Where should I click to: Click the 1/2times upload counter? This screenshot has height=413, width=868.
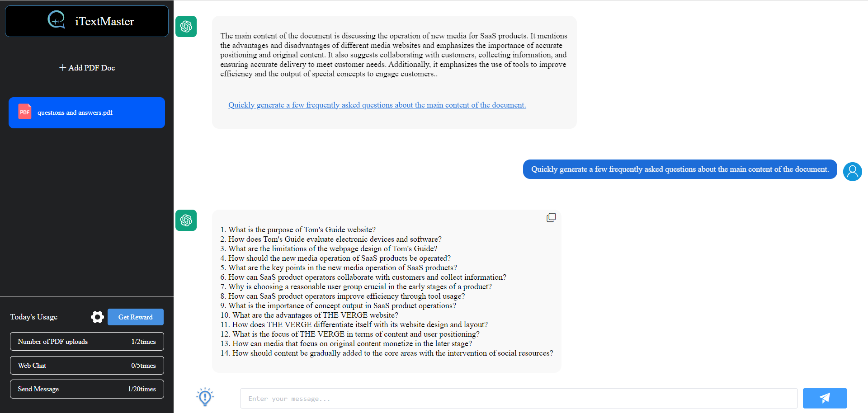click(143, 341)
